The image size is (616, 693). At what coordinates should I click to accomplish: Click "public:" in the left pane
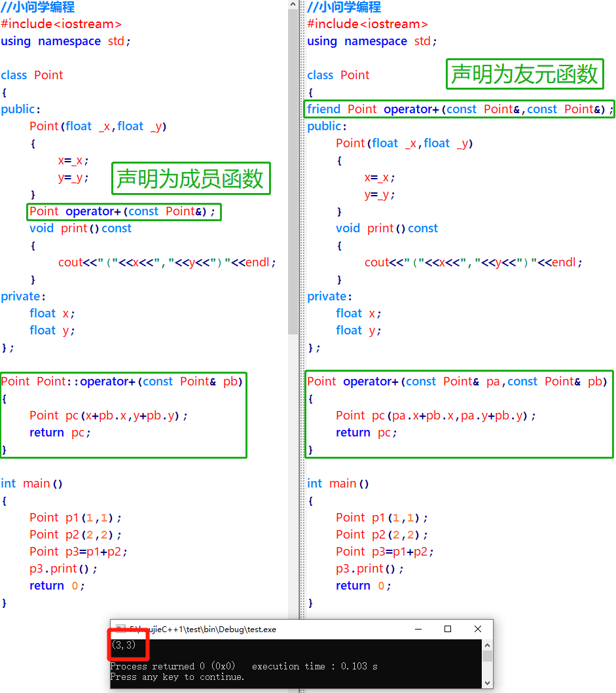coord(20,109)
